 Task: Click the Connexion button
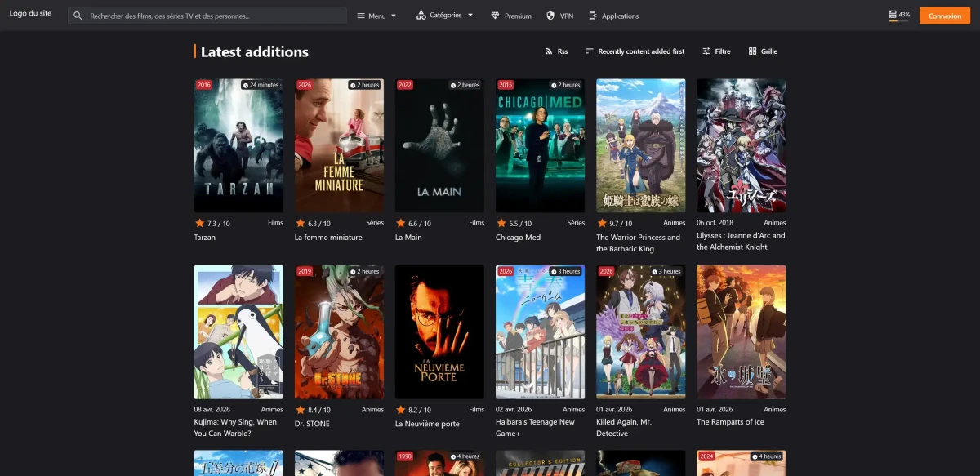tap(944, 16)
